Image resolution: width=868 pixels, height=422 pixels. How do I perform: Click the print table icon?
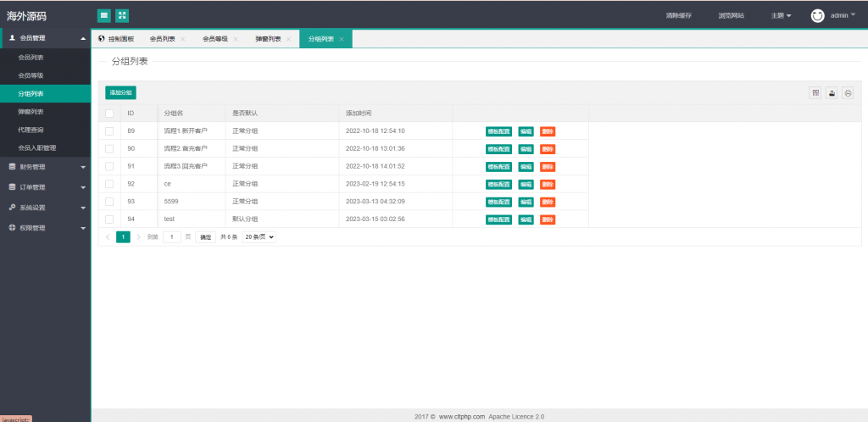pos(847,93)
